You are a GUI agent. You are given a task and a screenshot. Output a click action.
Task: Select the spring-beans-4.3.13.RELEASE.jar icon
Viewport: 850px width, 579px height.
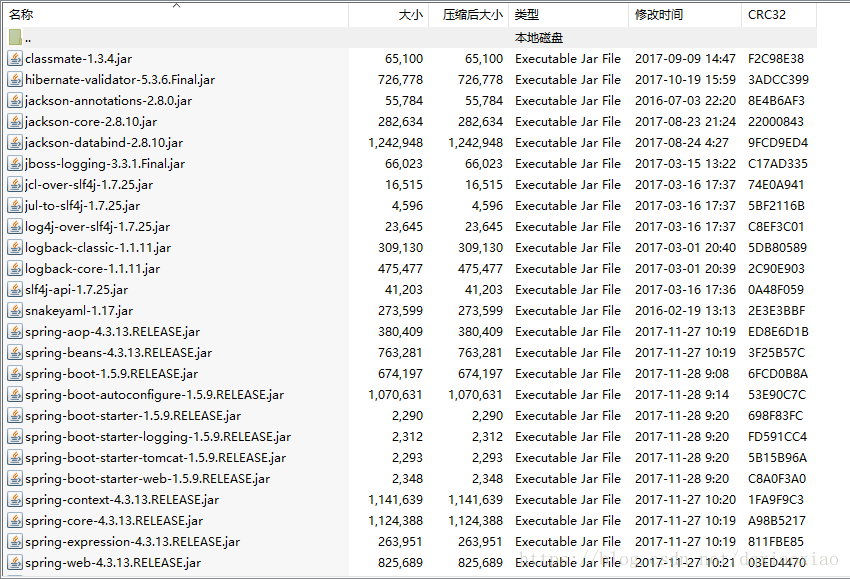click(x=15, y=353)
